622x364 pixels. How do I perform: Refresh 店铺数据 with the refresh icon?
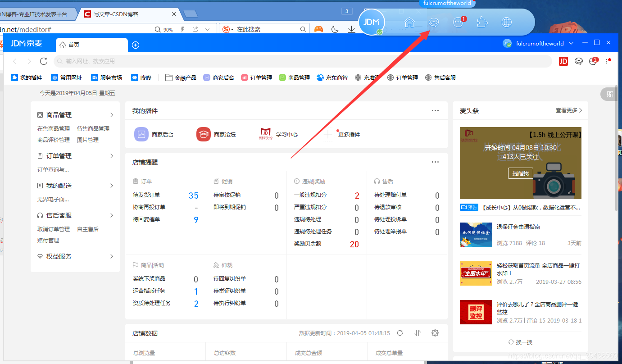tap(400, 333)
